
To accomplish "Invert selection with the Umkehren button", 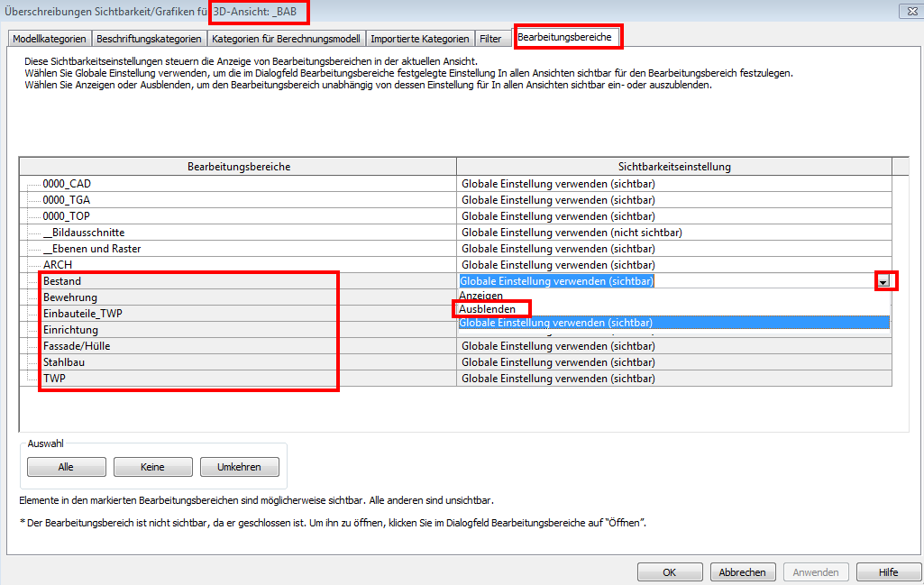I will tap(240, 467).
